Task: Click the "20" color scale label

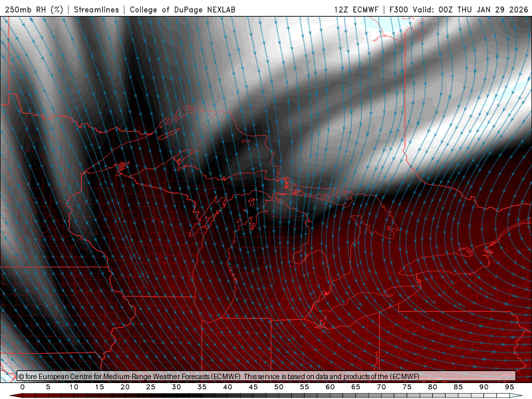Action: tap(125, 387)
